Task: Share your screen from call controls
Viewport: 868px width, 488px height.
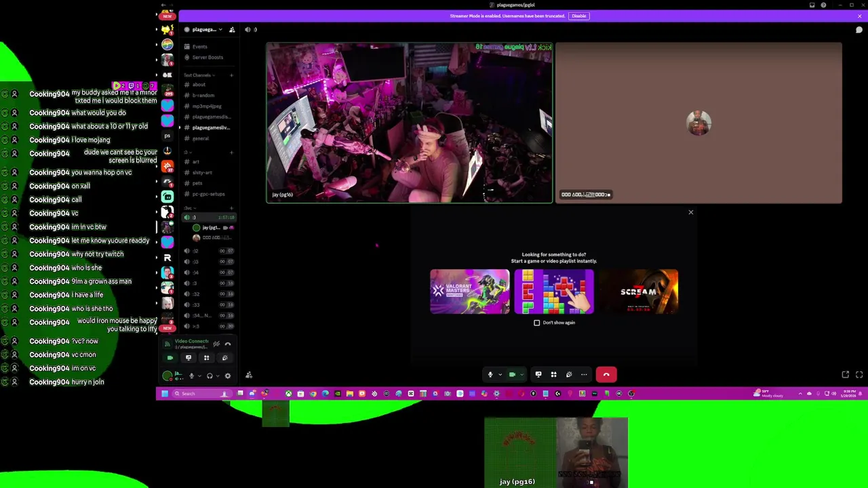Action: pos(538,374)
